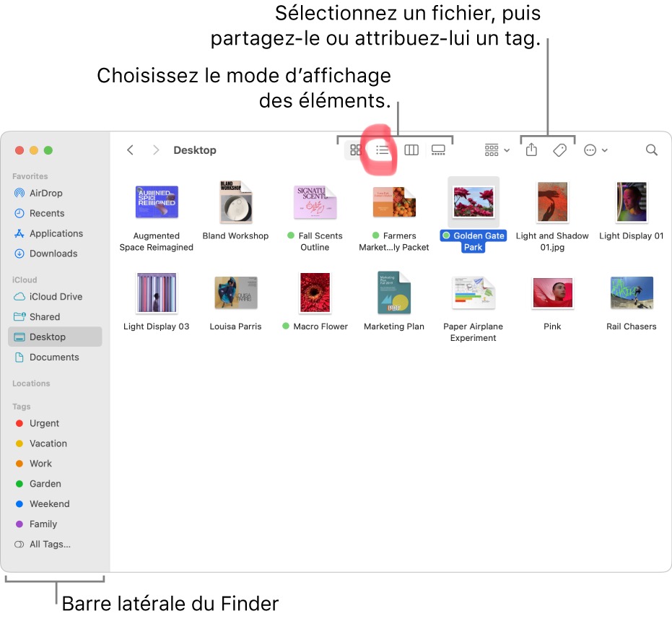Screen dimensions: 672x619
Task: Go back with the left chevron
Action: point(130,150)
